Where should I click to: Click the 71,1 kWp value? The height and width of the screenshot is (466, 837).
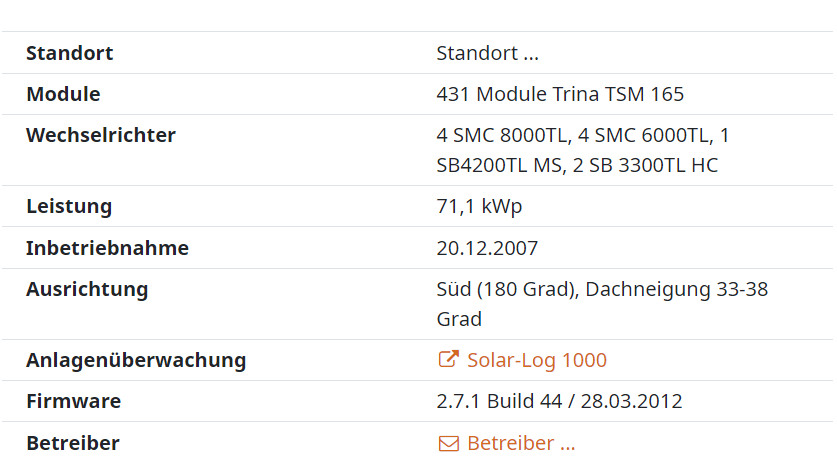(479, 207)
